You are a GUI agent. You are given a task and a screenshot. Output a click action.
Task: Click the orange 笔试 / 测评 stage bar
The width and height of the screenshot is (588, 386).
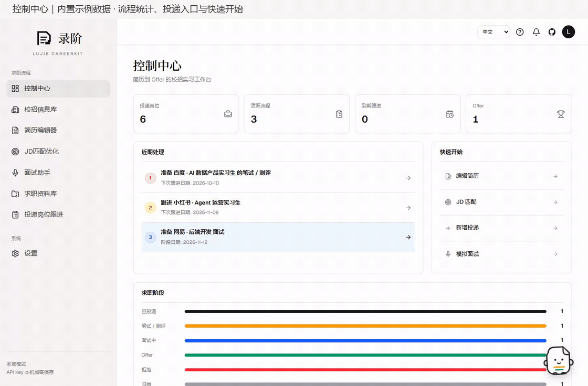365,326
